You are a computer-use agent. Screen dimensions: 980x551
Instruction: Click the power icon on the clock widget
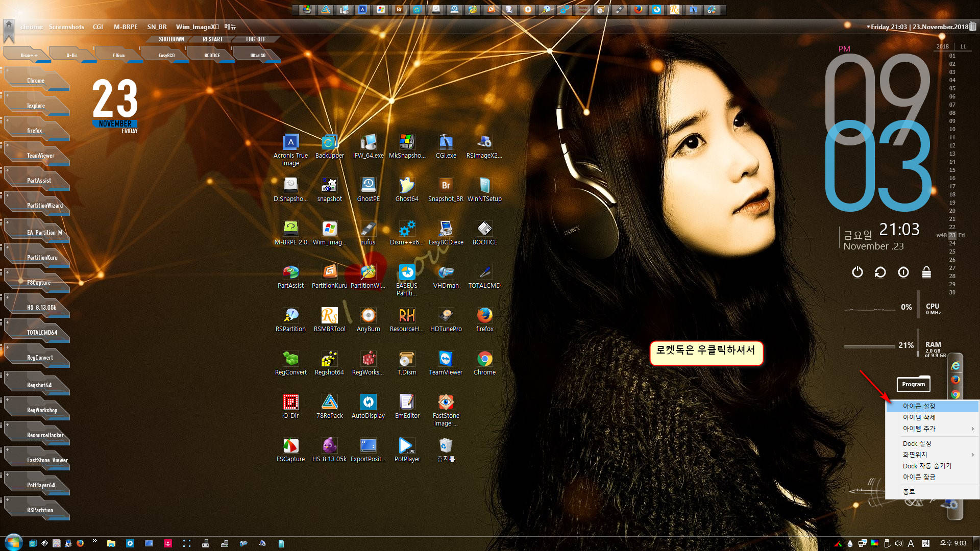(857, 272)
